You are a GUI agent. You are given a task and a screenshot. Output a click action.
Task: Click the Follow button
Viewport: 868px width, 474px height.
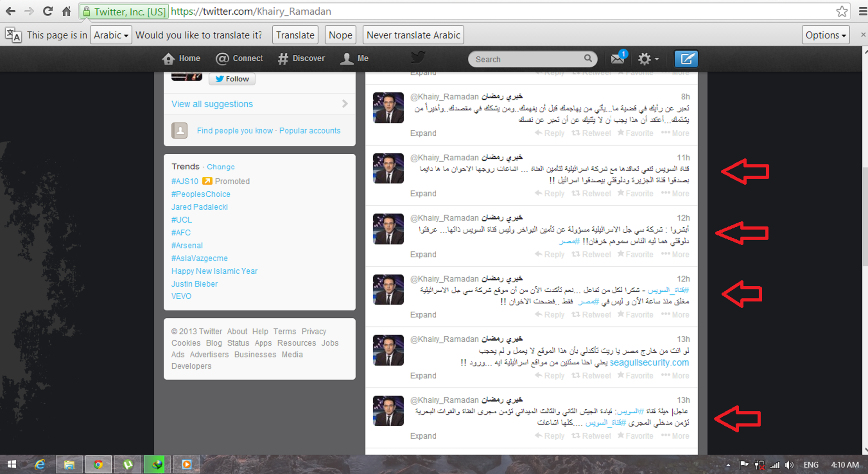pyautogui.click(x=232, y=79)
